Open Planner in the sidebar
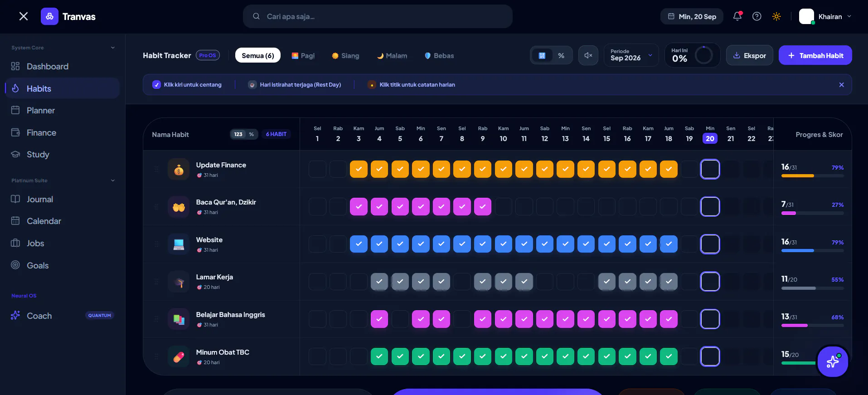 [63, 111]
